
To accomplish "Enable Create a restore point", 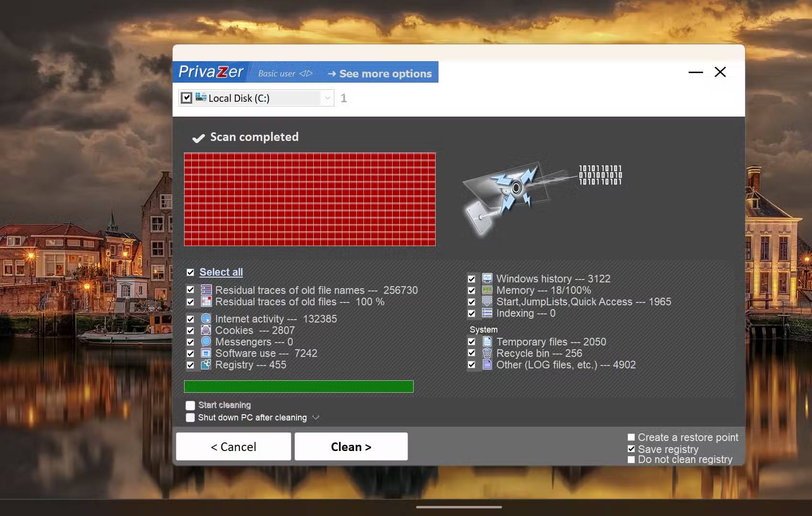I will (x=631, y=437).
